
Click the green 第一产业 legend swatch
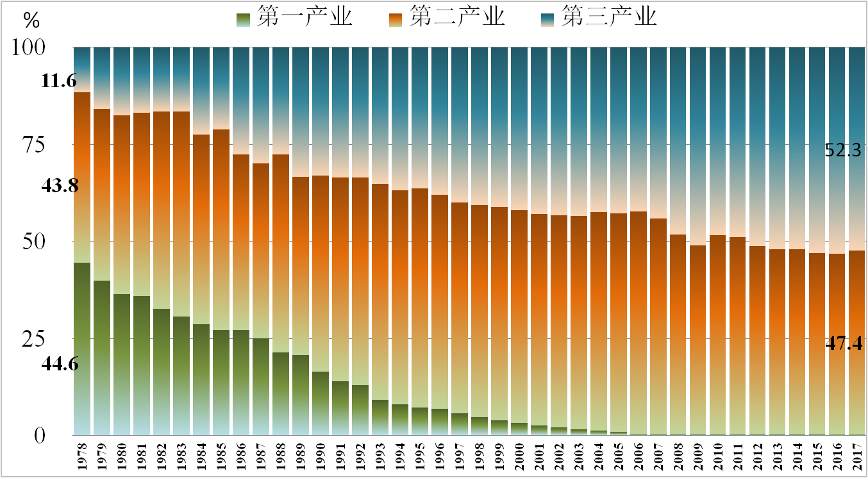(x=244, y=19)
